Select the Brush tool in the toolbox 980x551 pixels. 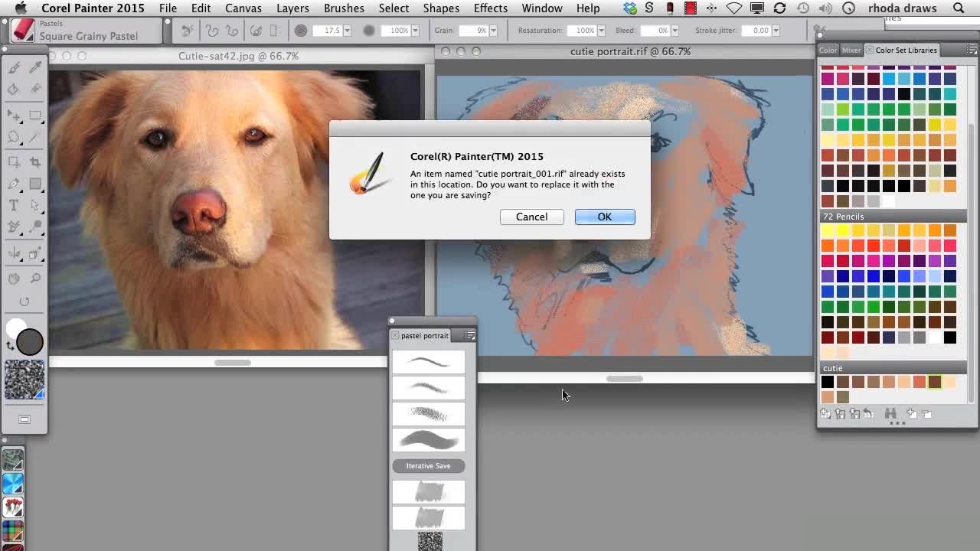[x=14, y=68]
